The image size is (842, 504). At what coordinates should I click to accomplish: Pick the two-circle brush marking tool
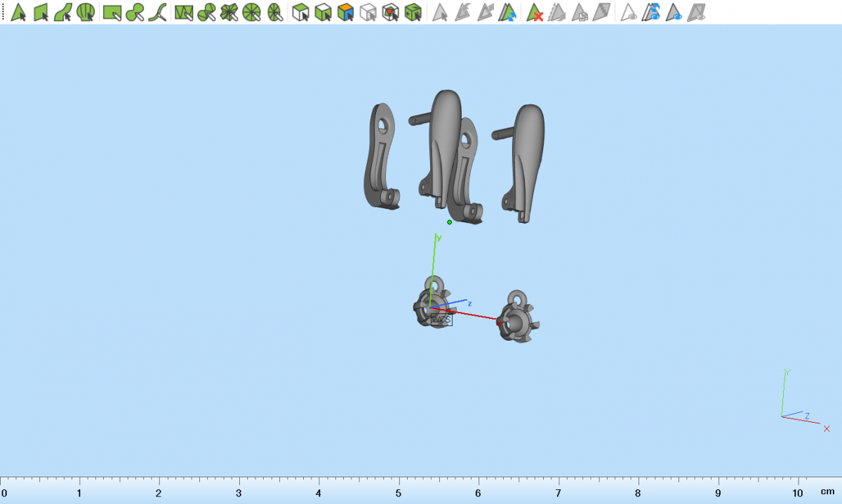[135, 12]
